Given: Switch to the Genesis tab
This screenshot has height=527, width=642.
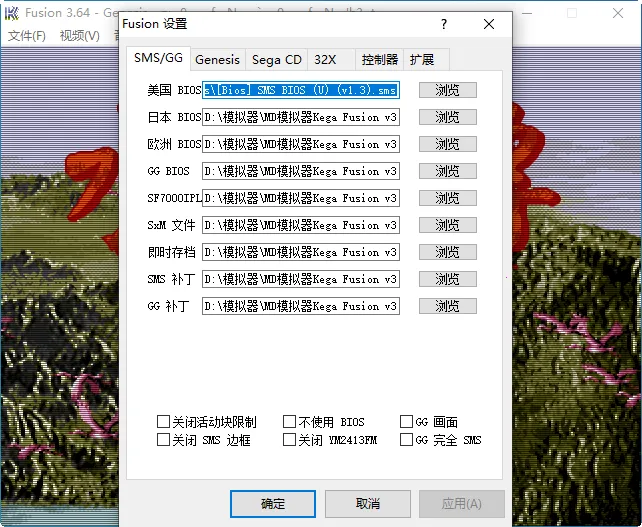Looking at the screenshot, I should [x=217, y=59].
